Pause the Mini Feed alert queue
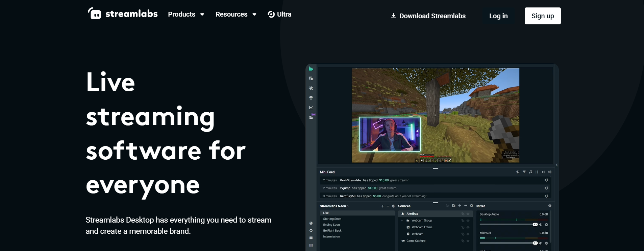The image size is (644, 251). coord(537,172)
